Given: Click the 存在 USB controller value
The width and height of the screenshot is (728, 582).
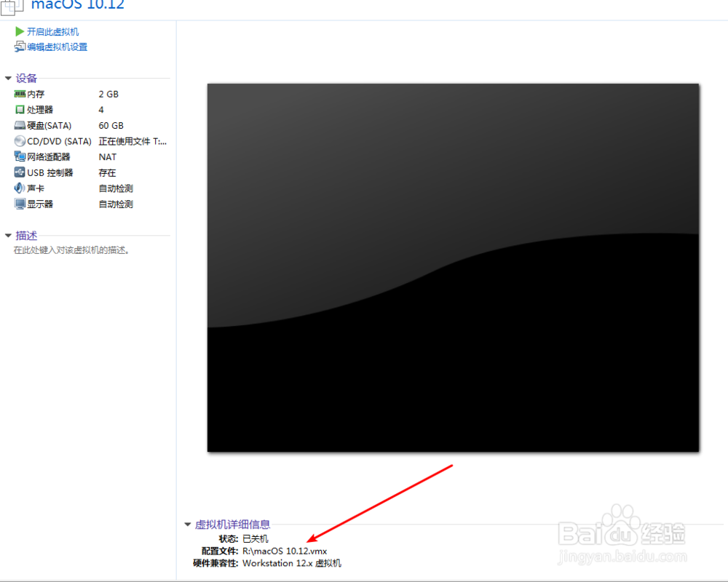Looking at the screenshot, I should pos(107,172).
